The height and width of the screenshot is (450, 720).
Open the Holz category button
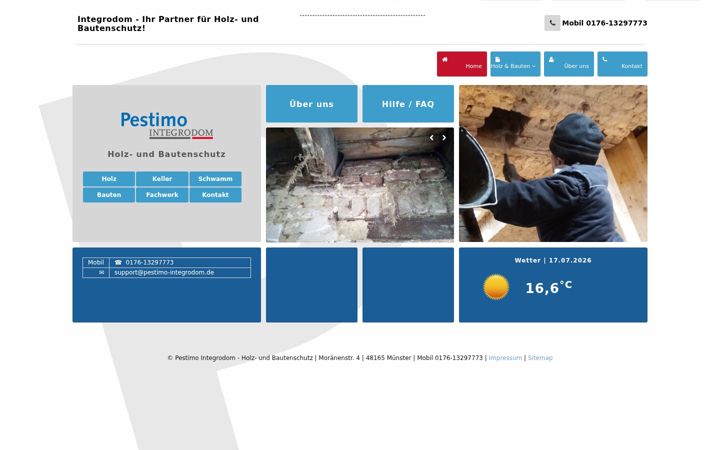click(109, 179)
